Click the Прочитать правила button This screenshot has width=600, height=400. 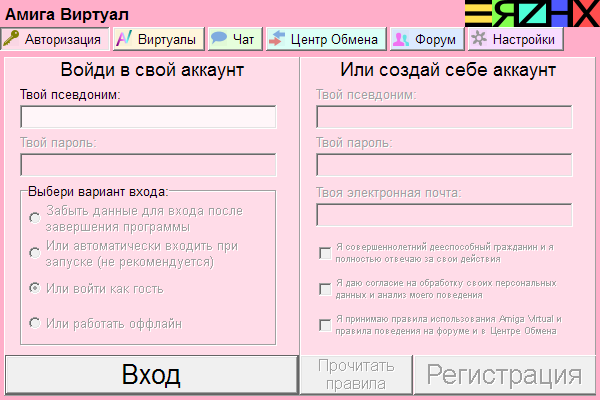356,375
